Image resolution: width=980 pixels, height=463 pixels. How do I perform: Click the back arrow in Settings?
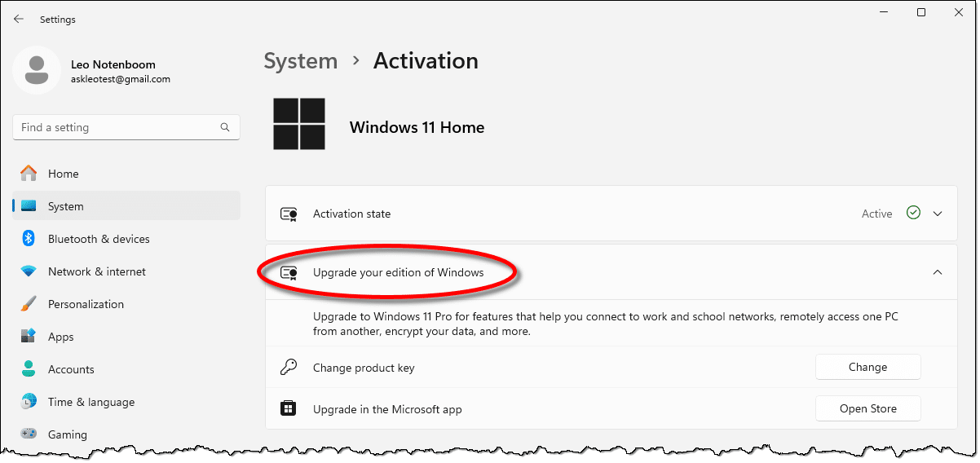click(x=19, y=19)
